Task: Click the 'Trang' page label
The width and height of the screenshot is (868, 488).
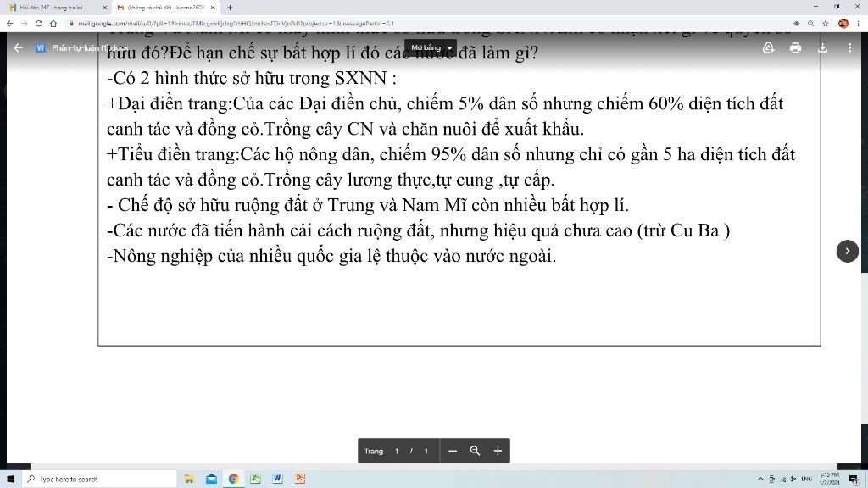Action: pyautogui.click(x=374, y=452)
